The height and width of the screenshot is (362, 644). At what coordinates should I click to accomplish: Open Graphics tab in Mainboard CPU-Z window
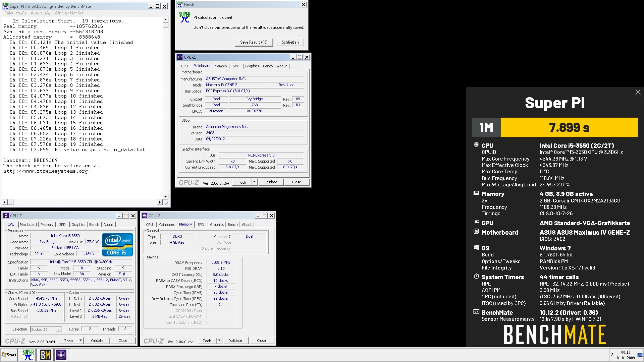(x=252, y=66)
